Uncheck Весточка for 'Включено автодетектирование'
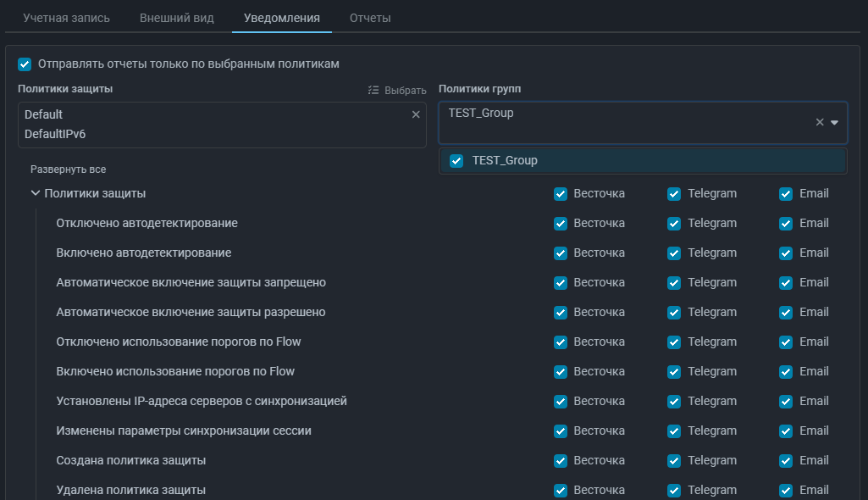The image size is (868, 500). (561, 253)
